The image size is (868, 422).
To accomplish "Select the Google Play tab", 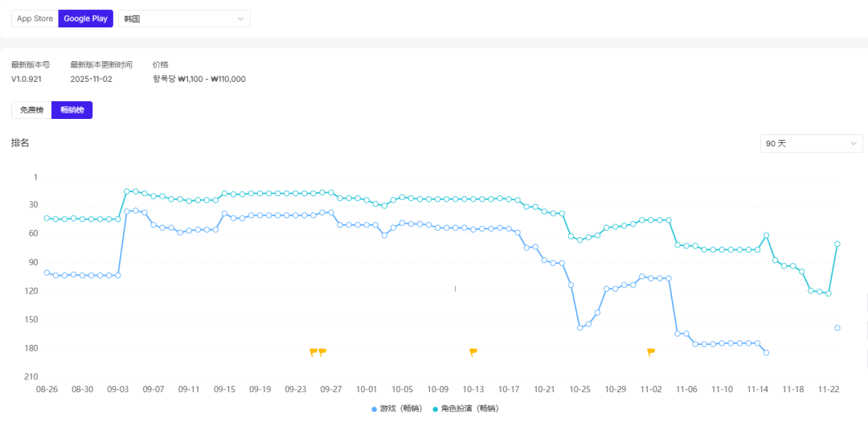I will [86, 18].
